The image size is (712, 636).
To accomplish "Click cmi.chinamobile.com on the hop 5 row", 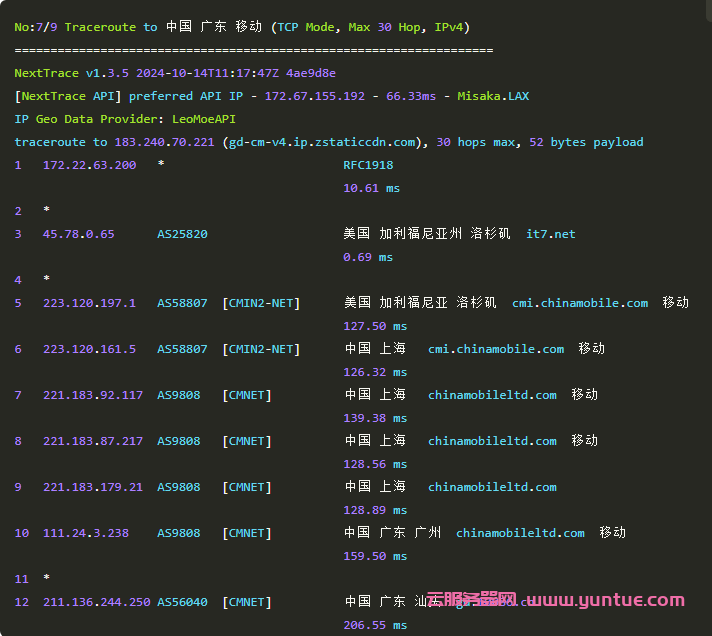I will coord(580,303).
